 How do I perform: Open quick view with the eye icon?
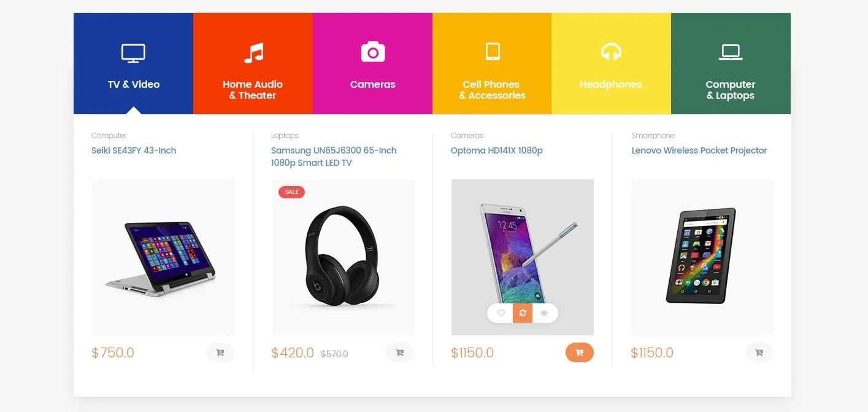click(x=544, y=313)
